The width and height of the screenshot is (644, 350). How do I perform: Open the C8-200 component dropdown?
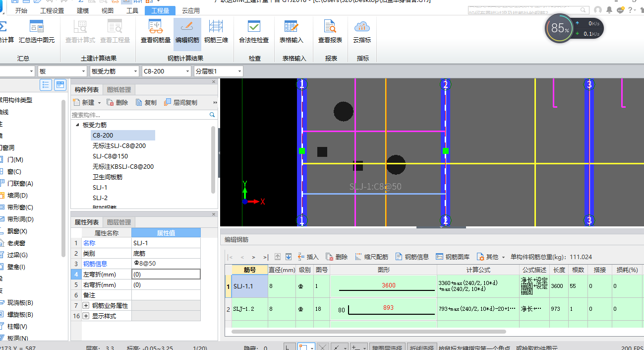(x=187, y=71)
